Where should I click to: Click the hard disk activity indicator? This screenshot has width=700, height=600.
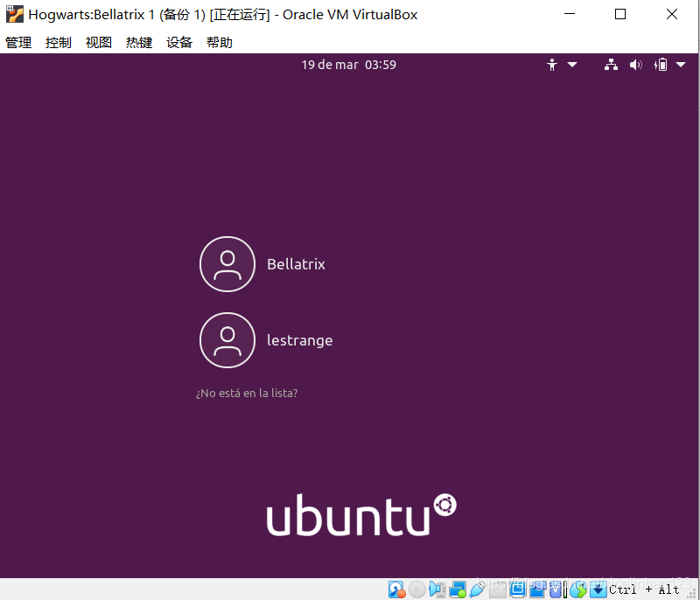click(x=396, y=590)
